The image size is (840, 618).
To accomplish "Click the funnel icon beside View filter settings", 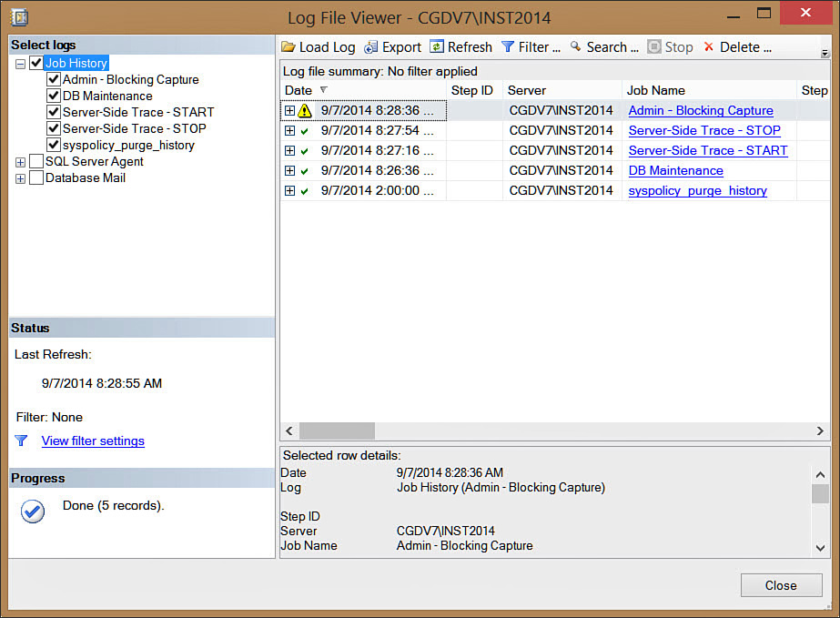I will pos(21,441).
